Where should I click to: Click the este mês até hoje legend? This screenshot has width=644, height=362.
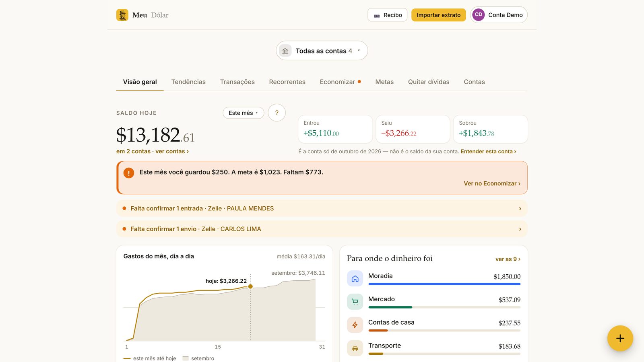(150, 358)
